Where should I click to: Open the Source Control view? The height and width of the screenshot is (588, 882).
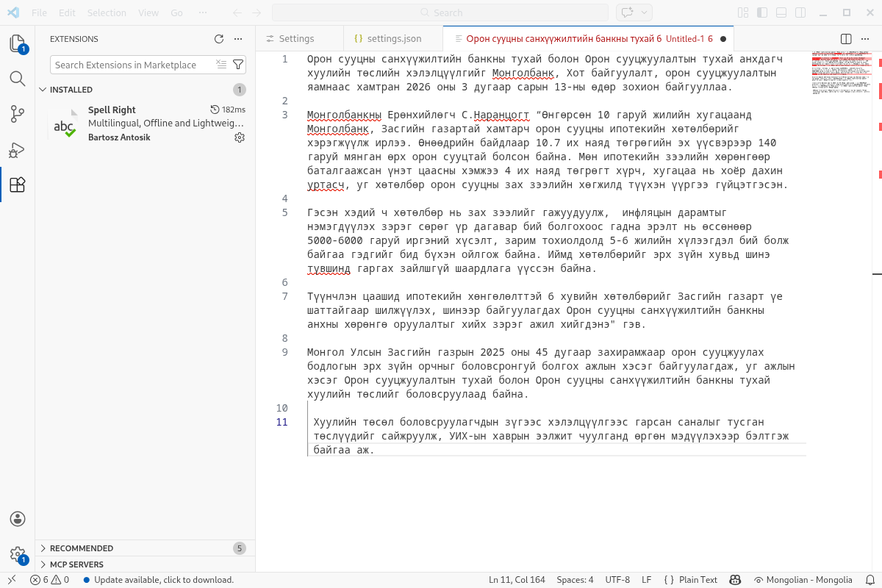click(18, 114)
